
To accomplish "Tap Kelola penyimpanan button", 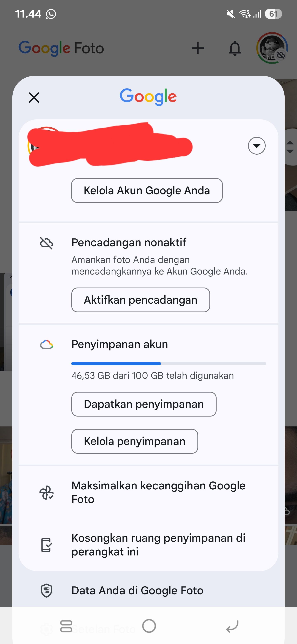I will [x=134, y=441].
